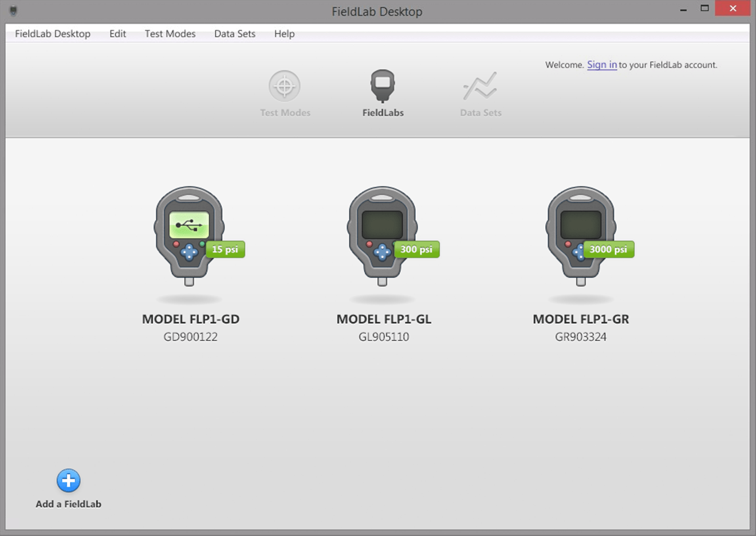Click the green 15 psi badge
This screenshot has width=756, height=536.
[225, 249]
